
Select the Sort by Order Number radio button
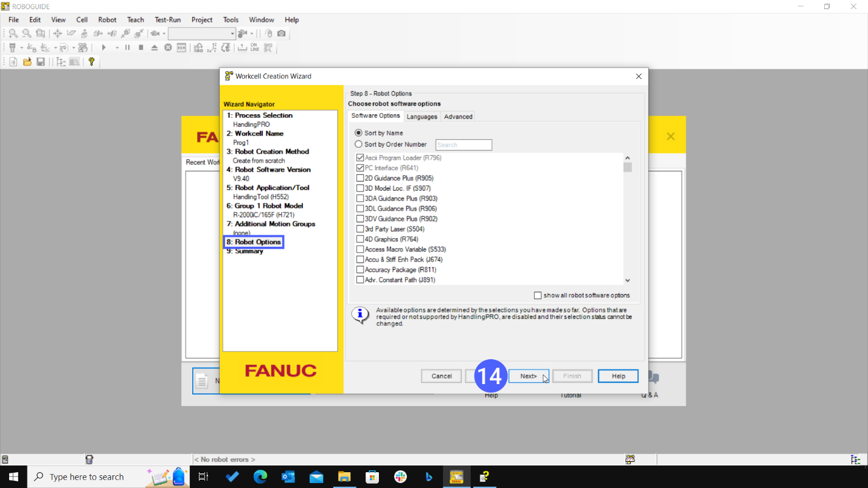tap(358, 144)
